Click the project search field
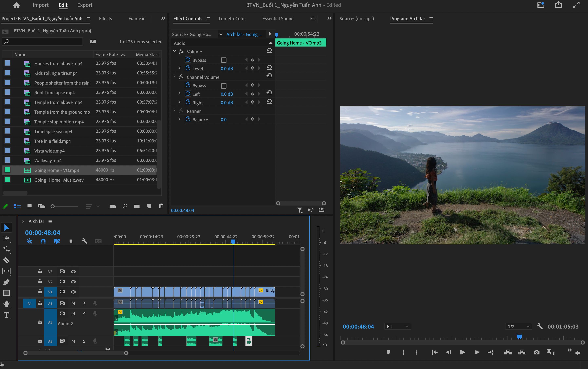588x369 pixels. point(43,41)
